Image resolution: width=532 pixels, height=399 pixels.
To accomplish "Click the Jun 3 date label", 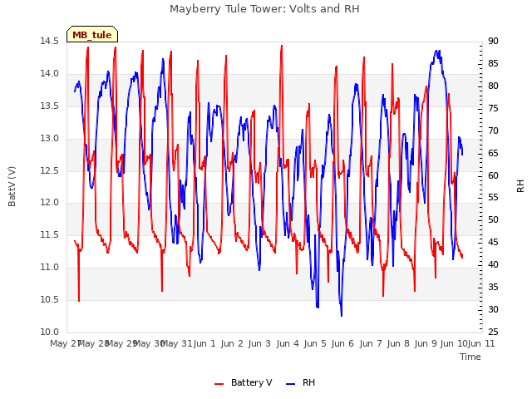I will [259, 343].
